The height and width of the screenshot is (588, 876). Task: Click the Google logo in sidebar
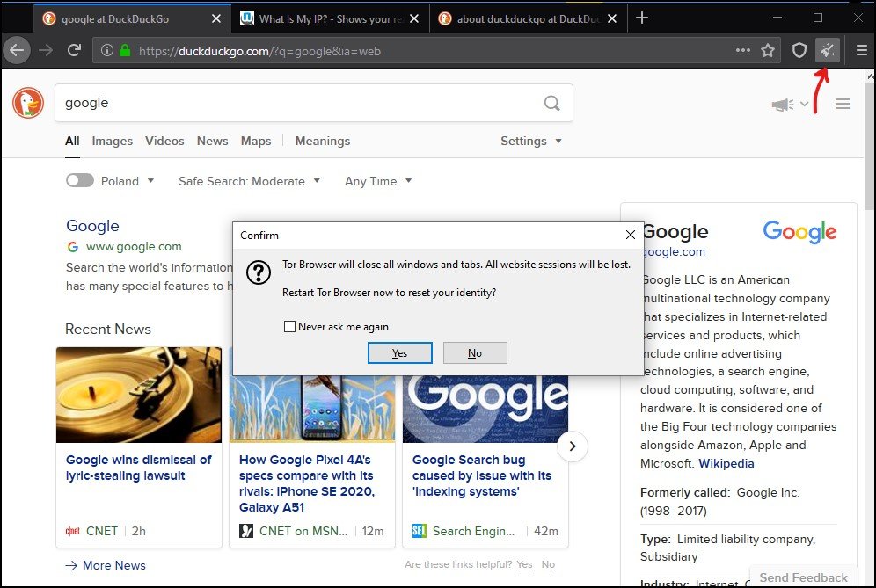point(799,232)
